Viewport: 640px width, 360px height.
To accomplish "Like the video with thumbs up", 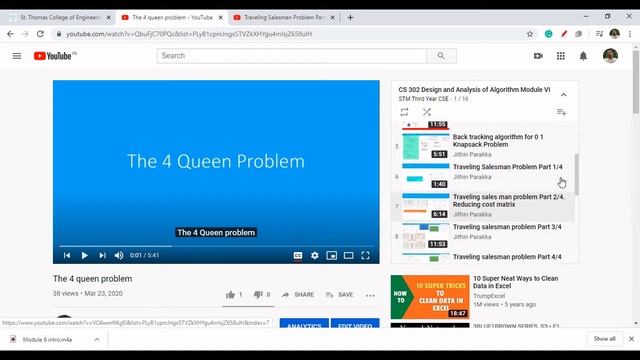I will 234,295.
